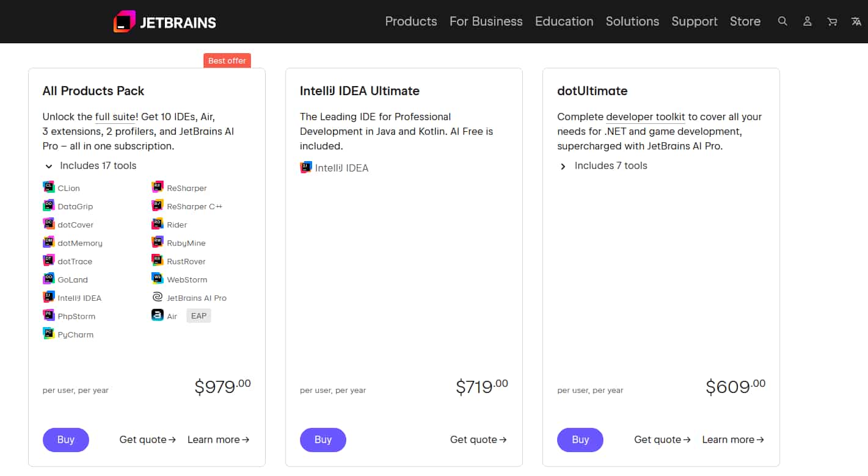Viewport: 868px width, 476px height.
Task: Click the JetBrains AI Pro spiral icon
Action: point(158,297)
